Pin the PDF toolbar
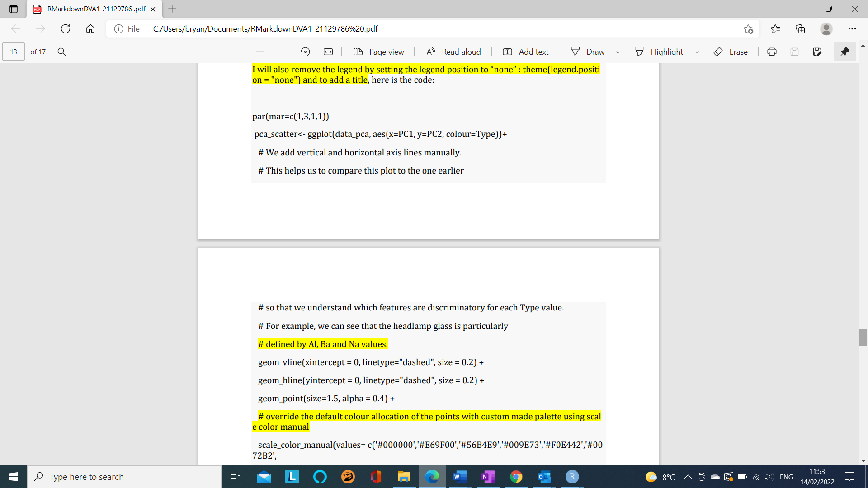 pos(844,52)
